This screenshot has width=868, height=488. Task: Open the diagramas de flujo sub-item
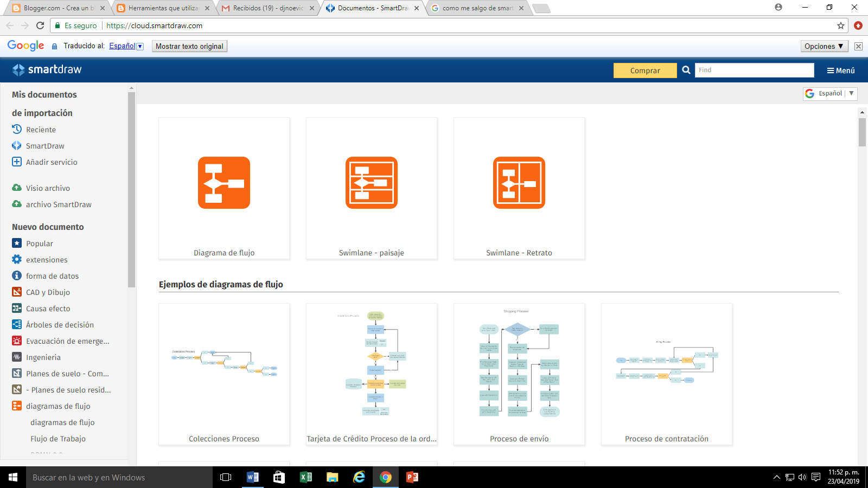point(62,422)
